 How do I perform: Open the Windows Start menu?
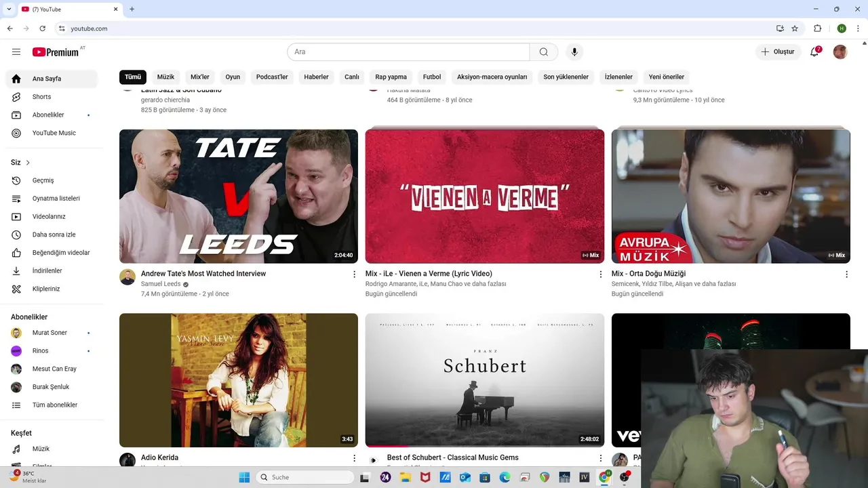tap(244, 477)
